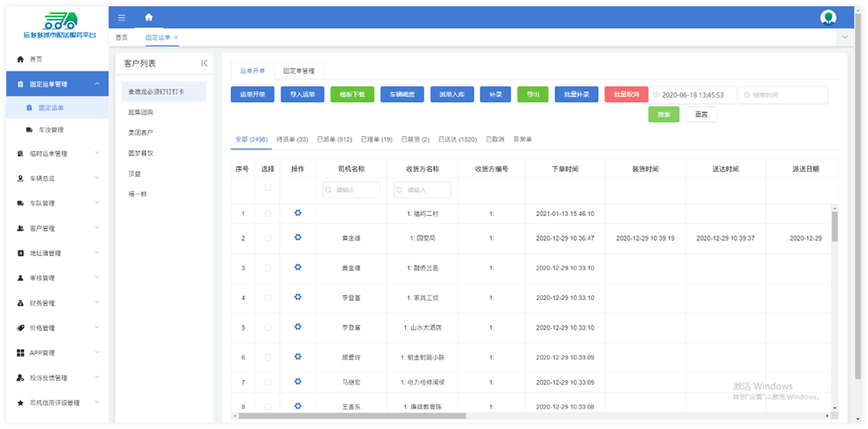The image size is (868, 429).
Task: Tick the checkbox for row 1
Action: [x=268, y=214]
